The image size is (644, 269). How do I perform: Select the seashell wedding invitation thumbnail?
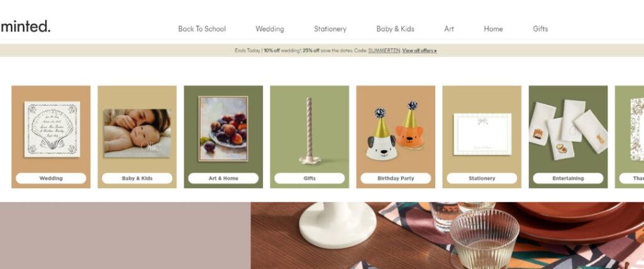click(52, 129)
